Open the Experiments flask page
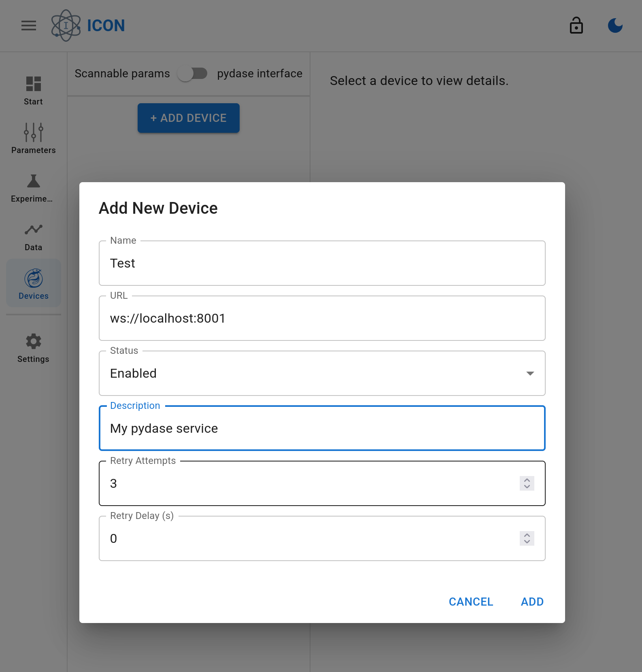The image size is (642, 672). point(33,188)
